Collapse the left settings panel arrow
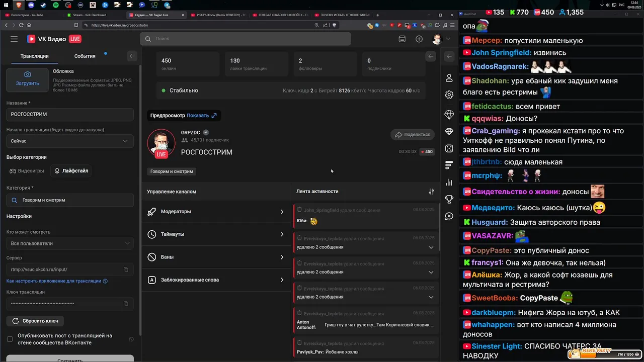The height and width of the screenshot is (362, 644). pos(132,56)
